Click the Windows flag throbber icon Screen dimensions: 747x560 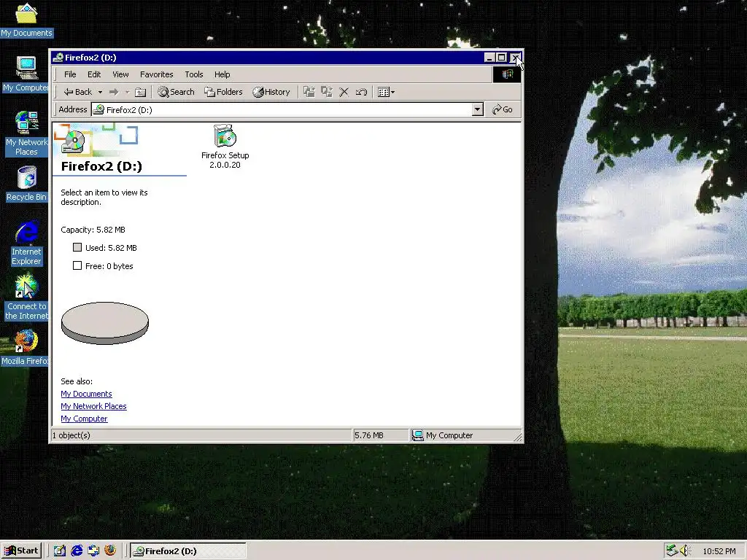point(507,74)
